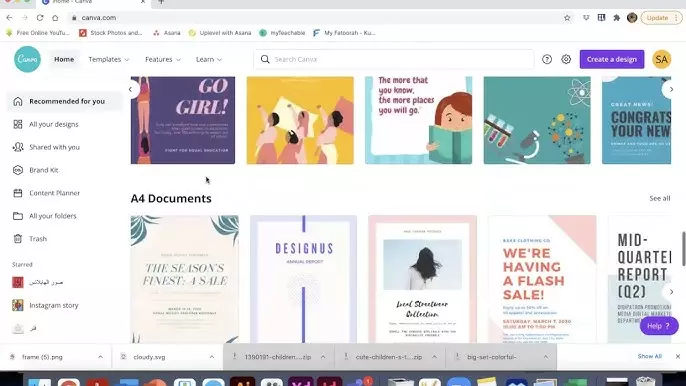Click the Trash bin icon
Image resolution: width=686 pixels, height=386 pixels.
click(x=18, y=239)
